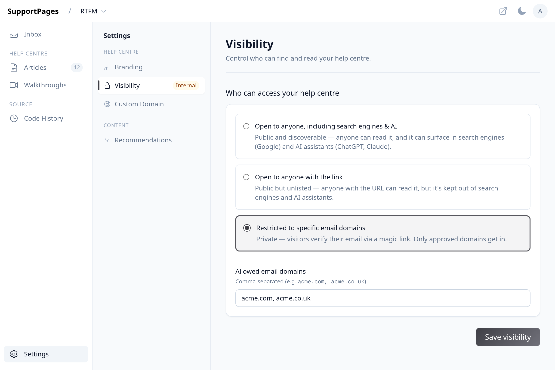Open Walkthroughs section
This screenshot has width=555, height=392.
46,85
